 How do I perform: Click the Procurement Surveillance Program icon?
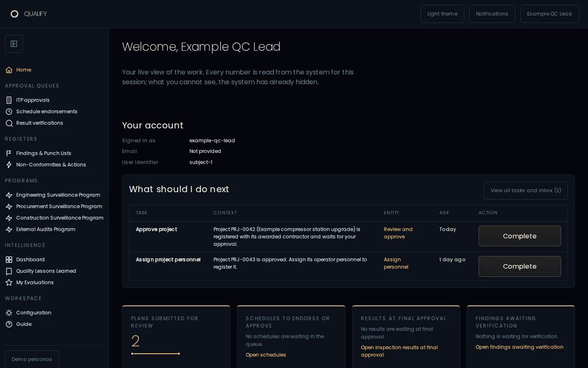pyautogui.click(x=9, y=206)
